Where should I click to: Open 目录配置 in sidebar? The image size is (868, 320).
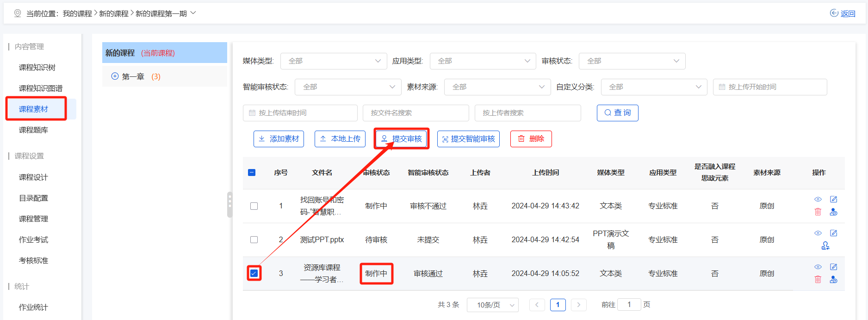point(33,198)
